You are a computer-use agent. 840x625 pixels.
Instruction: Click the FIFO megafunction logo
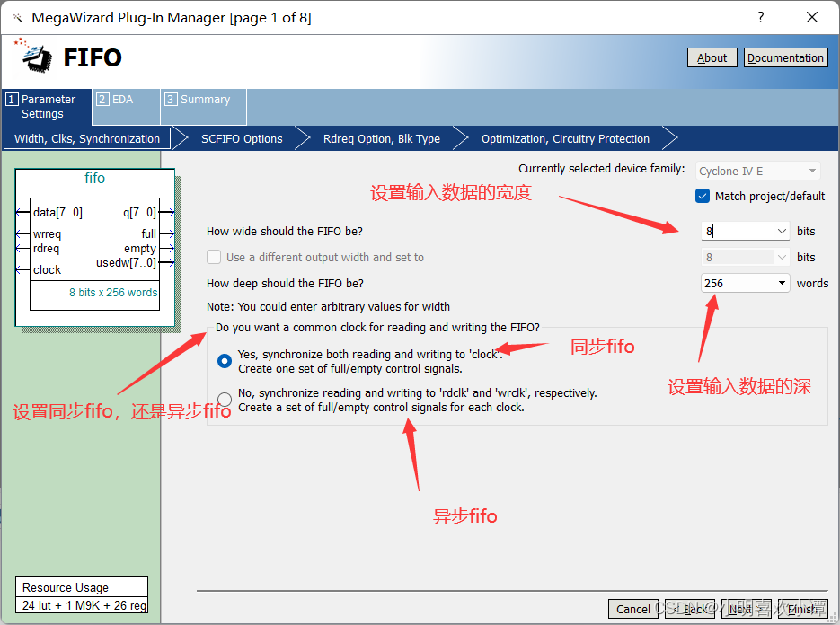coord(34,56)
